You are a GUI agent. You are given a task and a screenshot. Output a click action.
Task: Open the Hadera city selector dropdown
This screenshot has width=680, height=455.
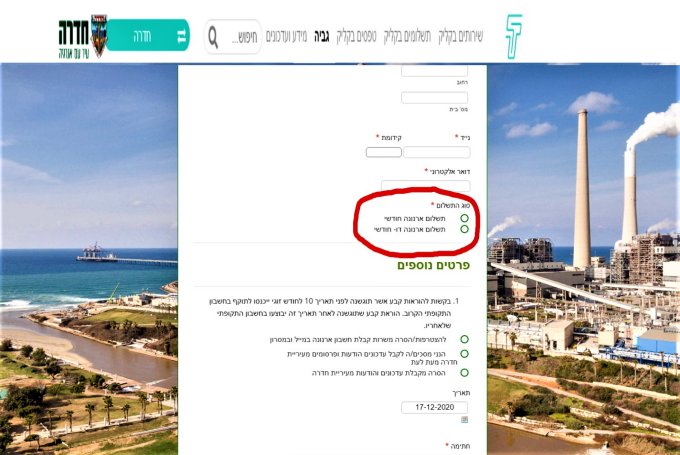tap(147, 35)
